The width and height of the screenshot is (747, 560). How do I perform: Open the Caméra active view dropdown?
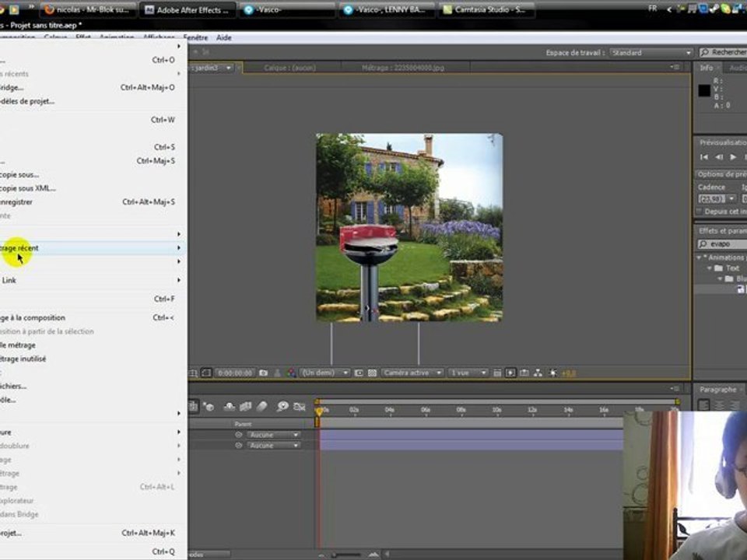click(412, 373)
